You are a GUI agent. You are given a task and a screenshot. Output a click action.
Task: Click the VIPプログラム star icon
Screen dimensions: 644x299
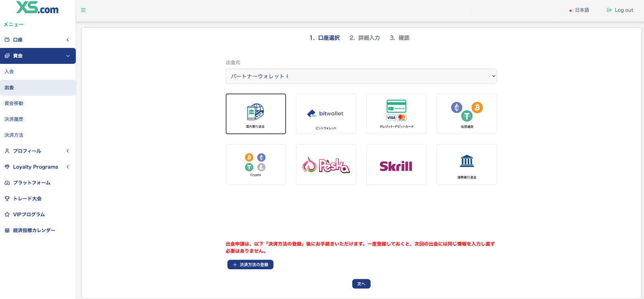click(7, 215)
